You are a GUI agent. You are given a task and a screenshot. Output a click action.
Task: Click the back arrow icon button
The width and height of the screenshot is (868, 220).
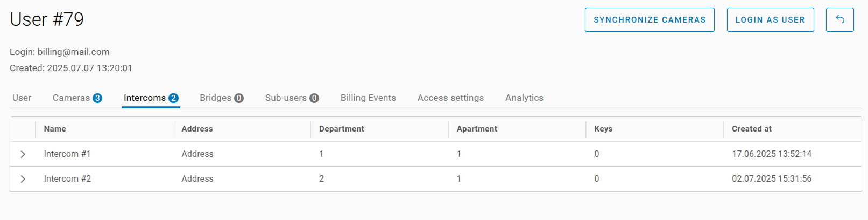839,20
